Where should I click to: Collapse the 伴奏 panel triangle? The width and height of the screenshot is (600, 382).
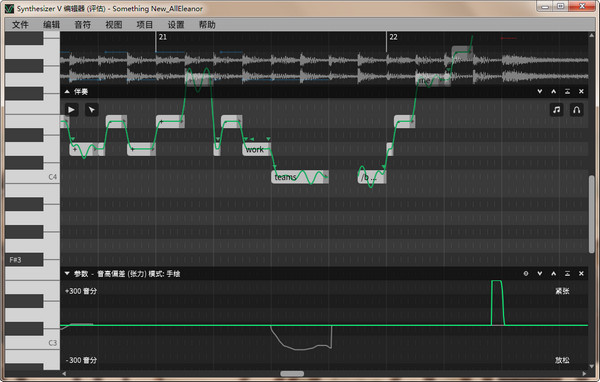coord(67,91)
